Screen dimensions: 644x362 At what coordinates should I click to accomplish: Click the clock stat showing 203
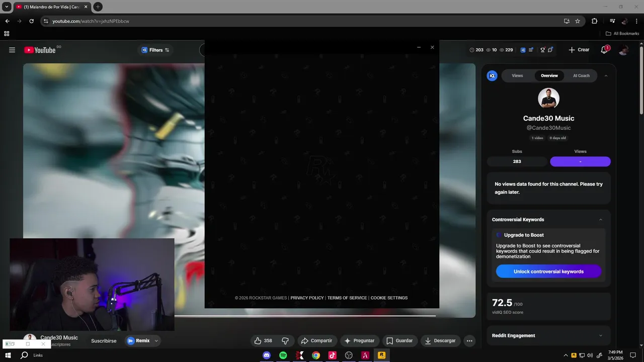coord(476,50)
